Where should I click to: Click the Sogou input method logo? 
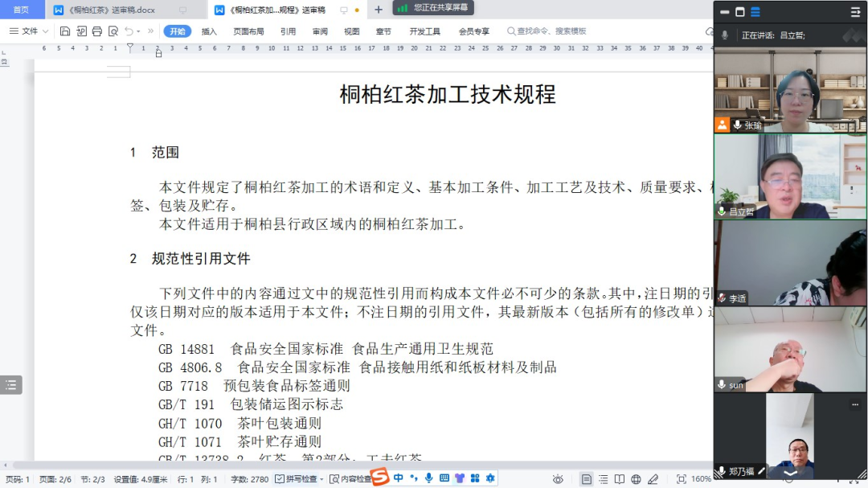[379, 478]
